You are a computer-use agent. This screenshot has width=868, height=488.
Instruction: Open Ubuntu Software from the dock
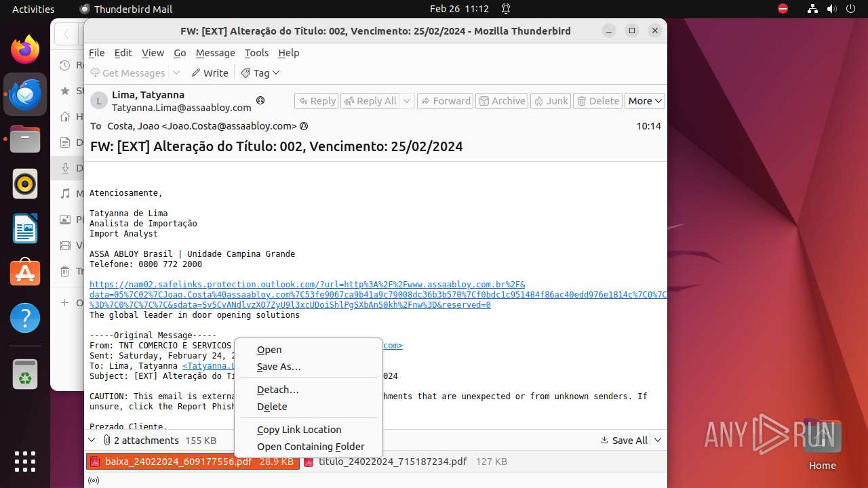pyautogui.click(x=25, y=273)
